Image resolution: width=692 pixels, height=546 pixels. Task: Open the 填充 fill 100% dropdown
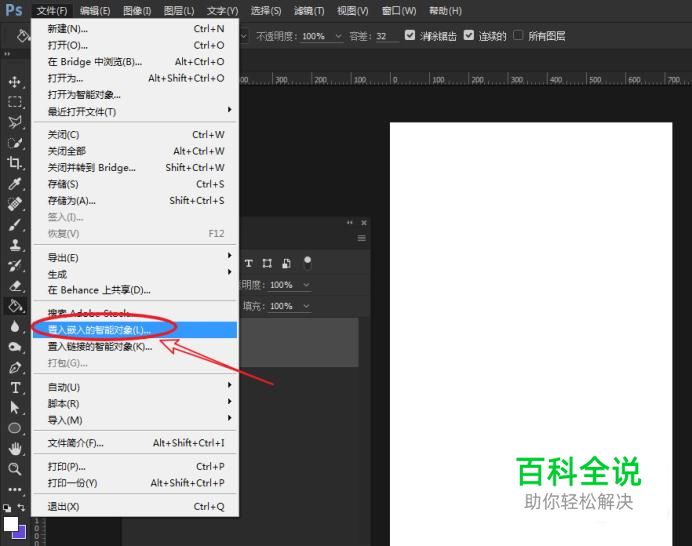306,306
